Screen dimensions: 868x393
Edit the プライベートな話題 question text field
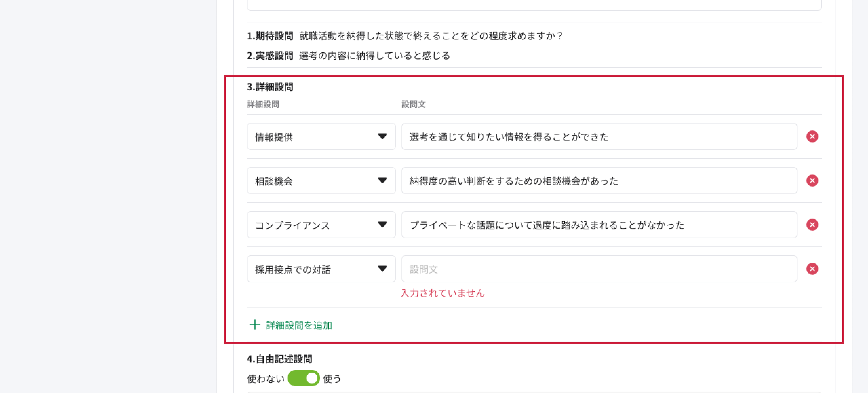(599, 225)
